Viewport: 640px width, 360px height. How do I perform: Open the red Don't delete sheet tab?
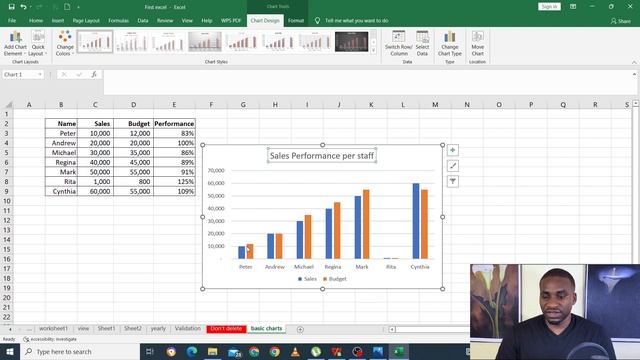(x=226, y=329)
